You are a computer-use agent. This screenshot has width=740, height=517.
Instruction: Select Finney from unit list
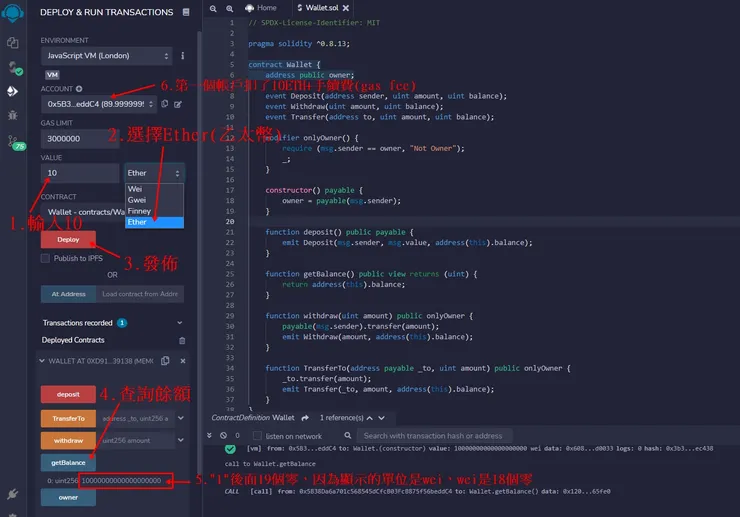point(154,211)
